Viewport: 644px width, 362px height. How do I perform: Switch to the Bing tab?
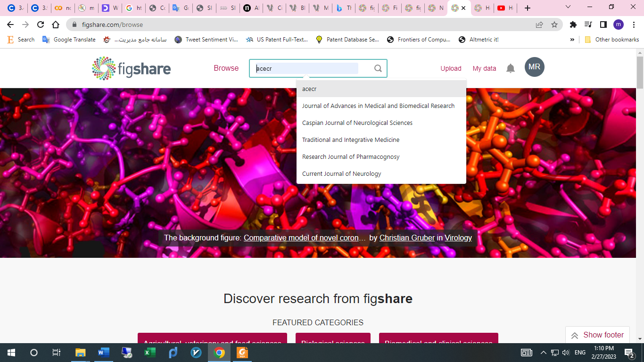pyautogui.click(x=343, y=8)
